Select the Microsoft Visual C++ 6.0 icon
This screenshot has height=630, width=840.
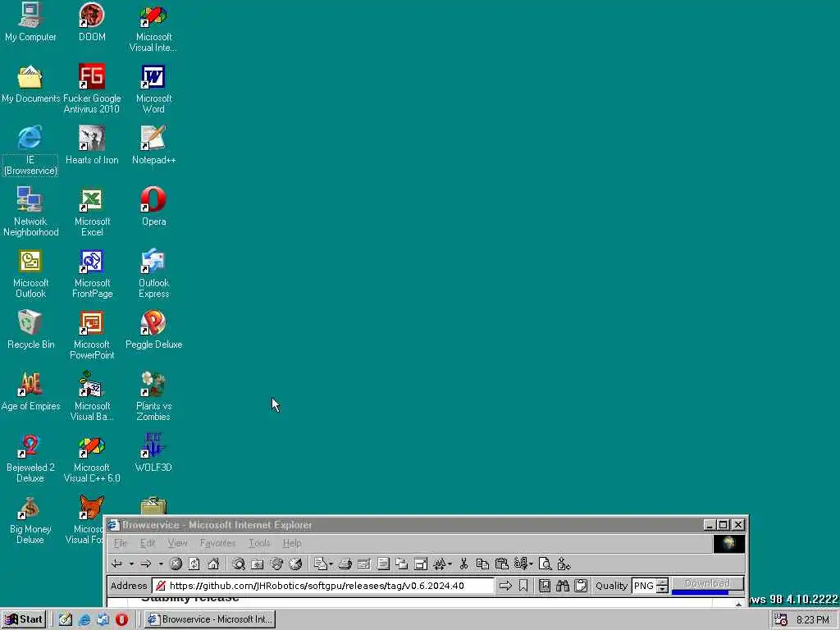pos(92,459)
